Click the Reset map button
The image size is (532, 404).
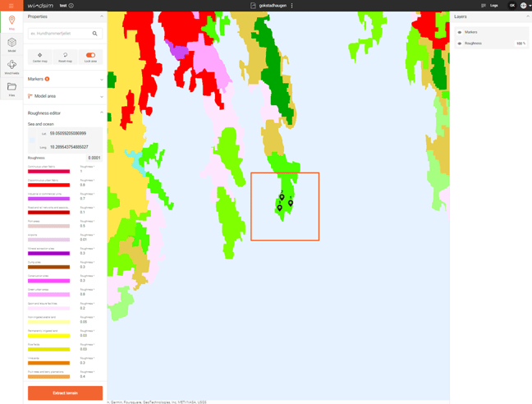[x=65, y=56]
